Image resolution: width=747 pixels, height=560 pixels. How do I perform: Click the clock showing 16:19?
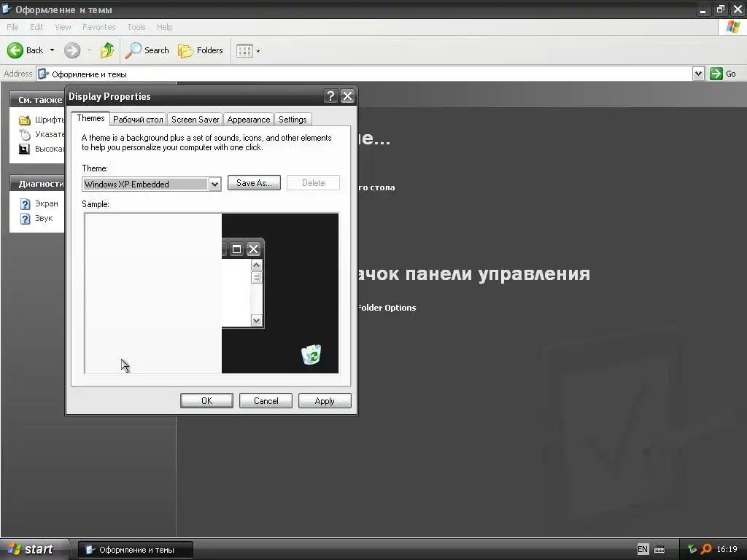click(x=727, y=549)
